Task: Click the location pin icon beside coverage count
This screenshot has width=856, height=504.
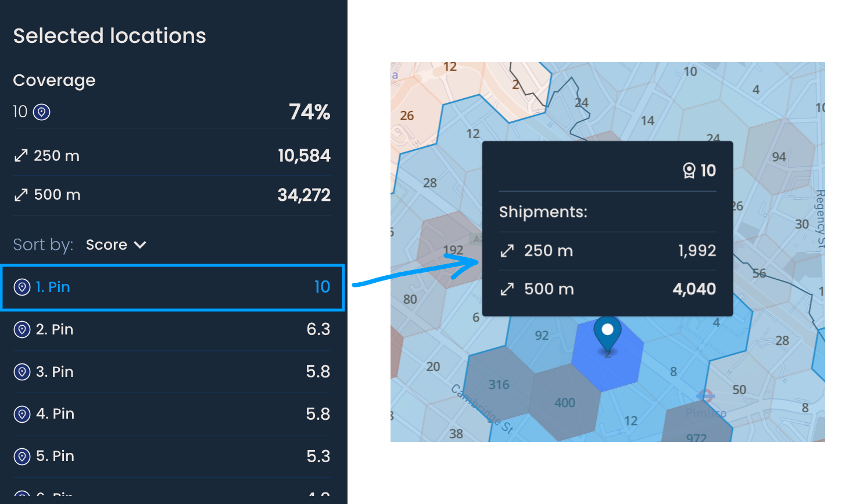Action: (42, 111)
